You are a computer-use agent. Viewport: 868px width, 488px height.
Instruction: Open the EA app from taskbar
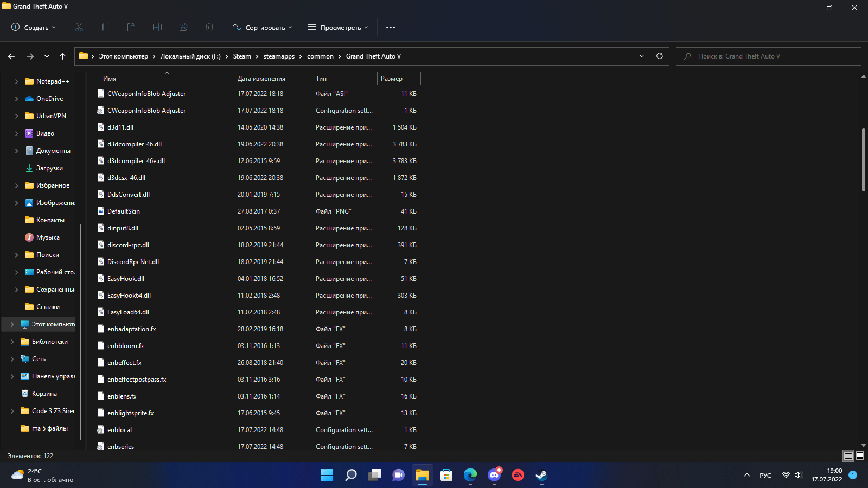click(518, 476)
